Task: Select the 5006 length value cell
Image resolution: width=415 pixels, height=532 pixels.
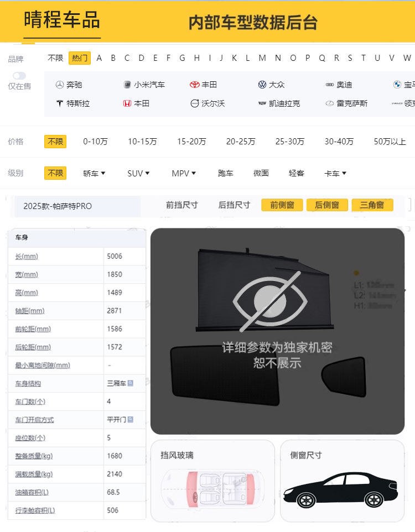Action: pyautogui.click(x=124, y=256)
